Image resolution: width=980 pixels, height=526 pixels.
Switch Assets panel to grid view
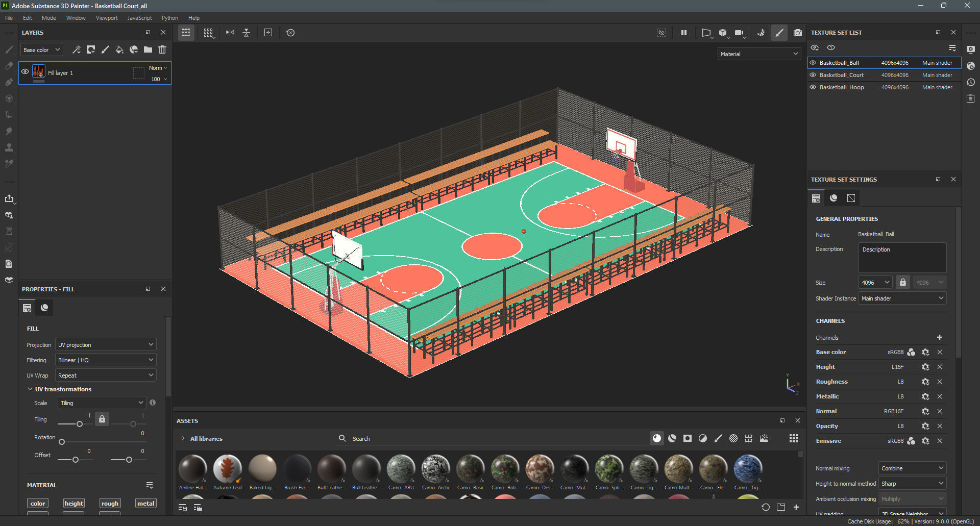tap(794, 438)
